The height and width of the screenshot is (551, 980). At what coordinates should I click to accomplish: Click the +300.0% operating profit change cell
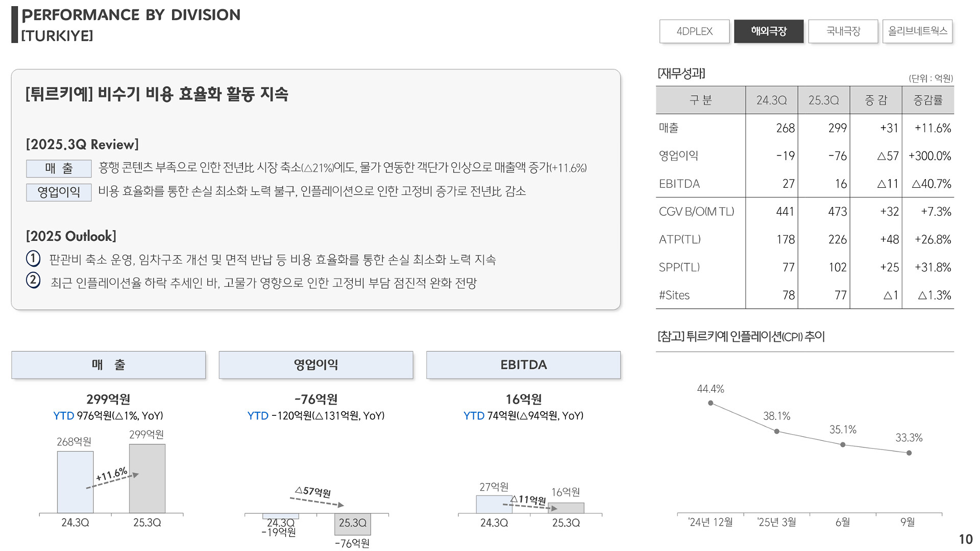929,156
